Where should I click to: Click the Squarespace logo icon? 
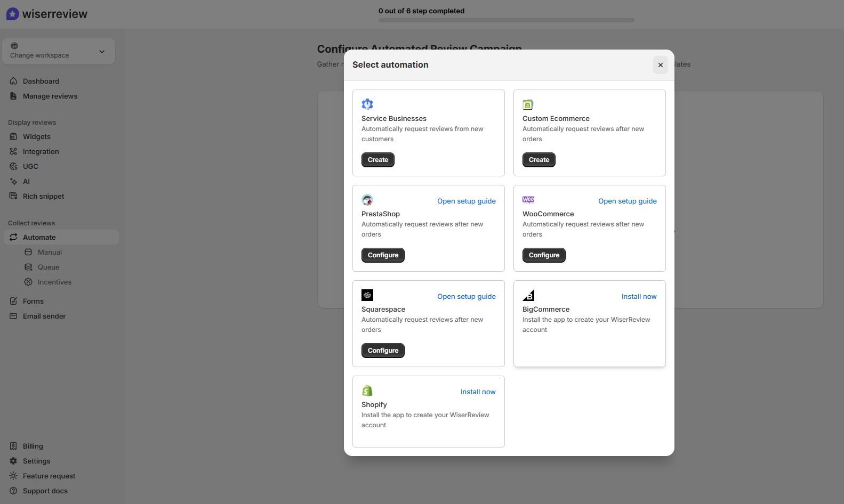coord(367,295)
